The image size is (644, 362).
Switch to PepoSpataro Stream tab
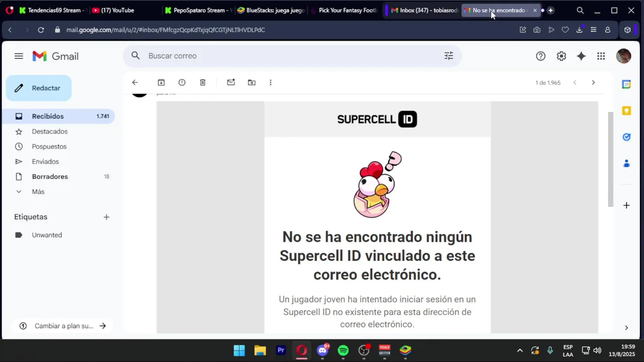(x=198, y=10)
